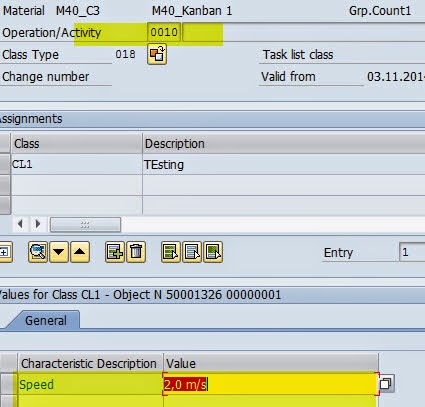Select the CL1 row using its row selector

pyautogui.click(x=5, y=164)
